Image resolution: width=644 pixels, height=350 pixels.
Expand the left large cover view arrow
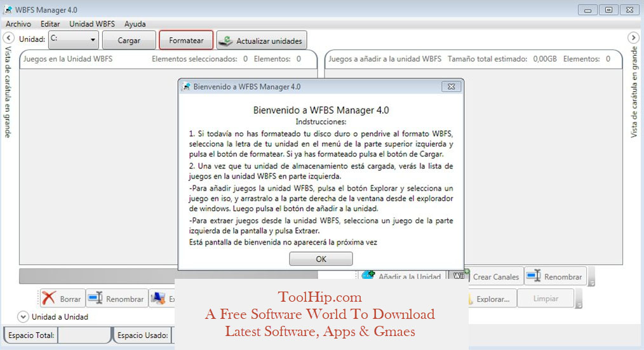pos(8,38)
